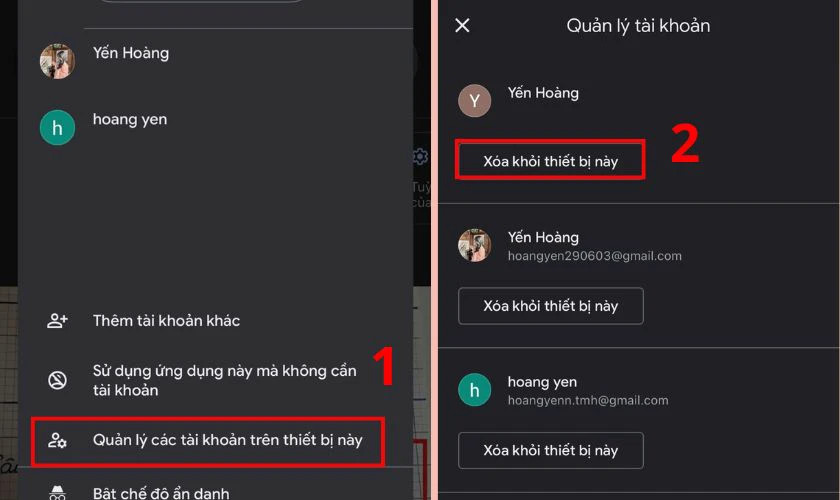The image size is (840, 500).
Task: Select Yến Hoàng account name in left list
Action: 131,53
